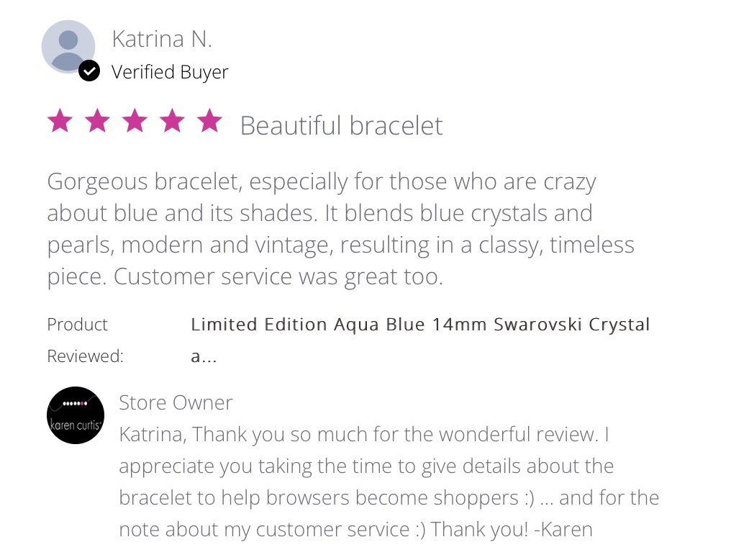The width and height of the screenshot is (749, 560).
Task: Click the 'Verified Buyer' label
Action: pos(170,72)
